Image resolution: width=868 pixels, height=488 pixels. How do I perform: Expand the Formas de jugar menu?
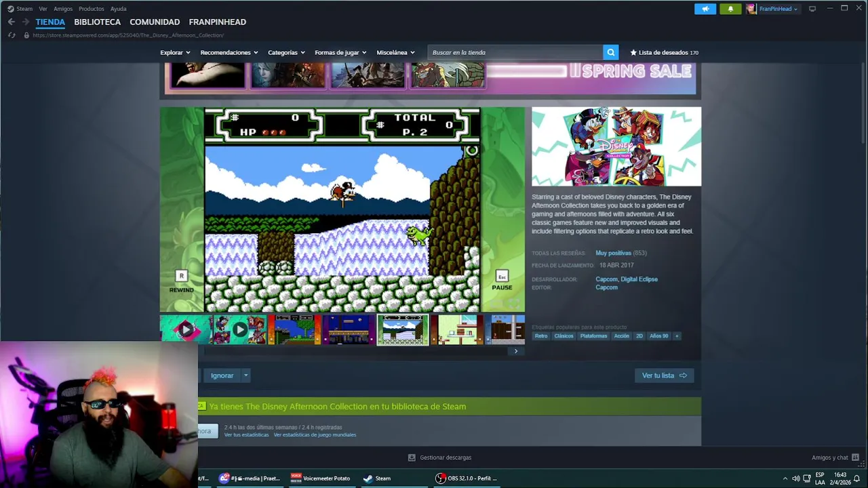(x=340, y=52)
